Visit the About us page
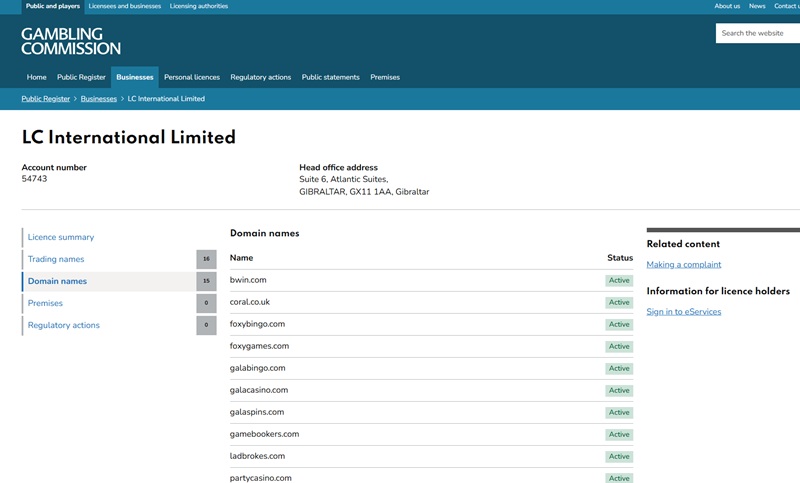The height and width of the screenshot is (483, 800). point(727,6)
